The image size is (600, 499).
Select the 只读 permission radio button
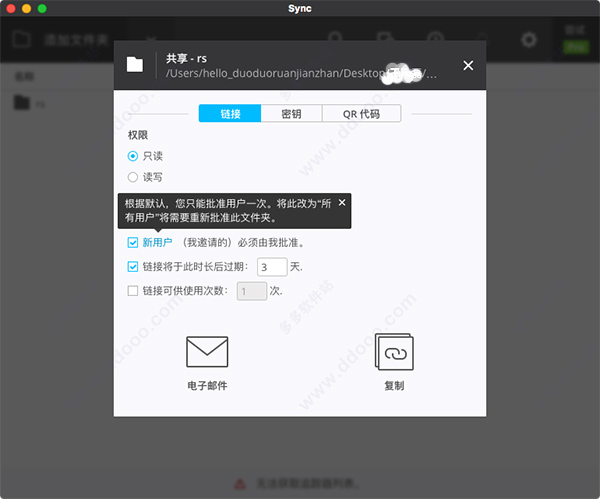[x=133, y=156]
